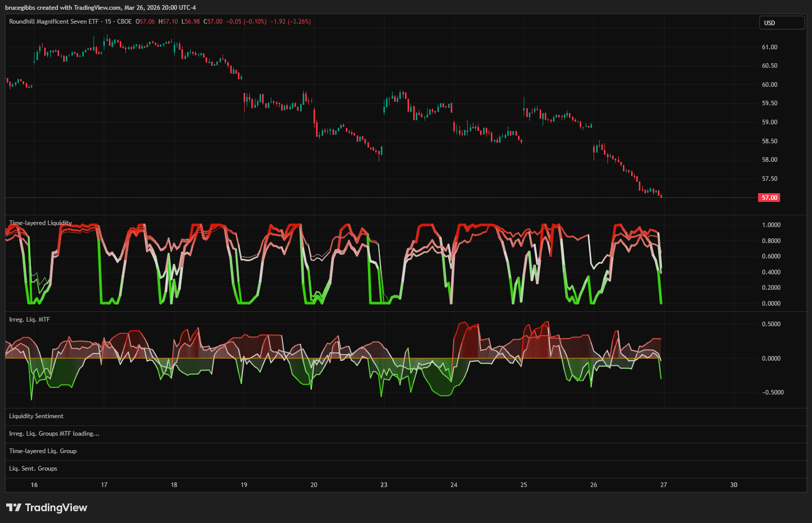Image resolution: width=812 pixels, height=523 pixels.
Task: Click the Time-layered Liquidity indicator title
Action: [41, 223]
